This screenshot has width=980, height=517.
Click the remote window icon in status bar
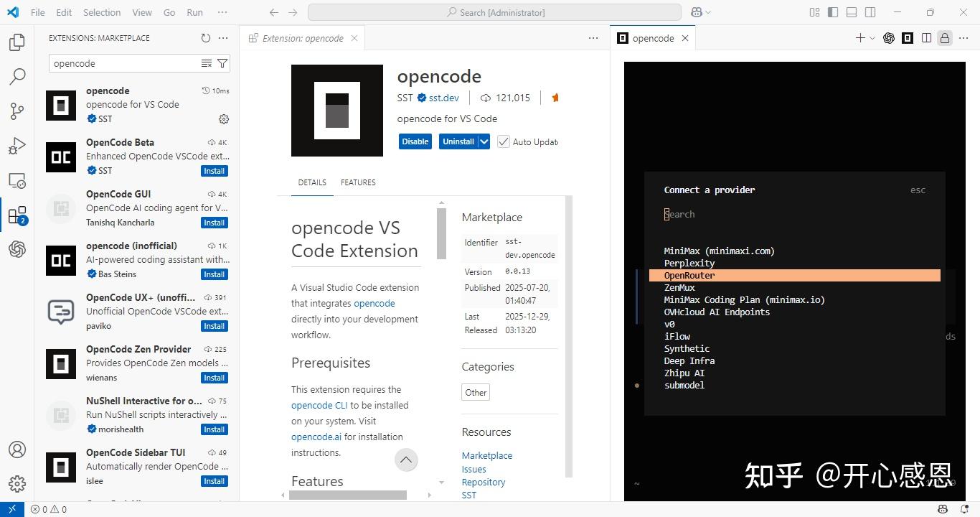tap(12, 509)
